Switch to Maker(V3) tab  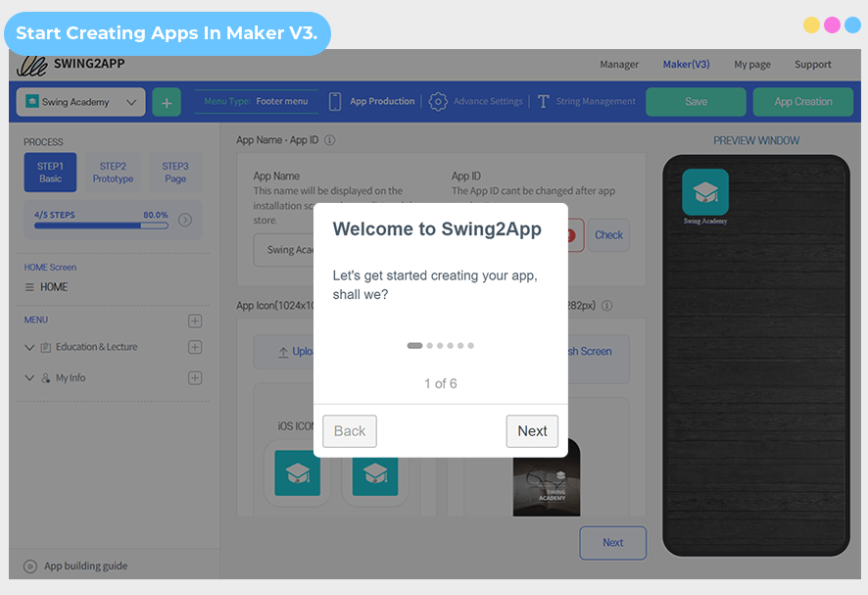pos(687,65)
